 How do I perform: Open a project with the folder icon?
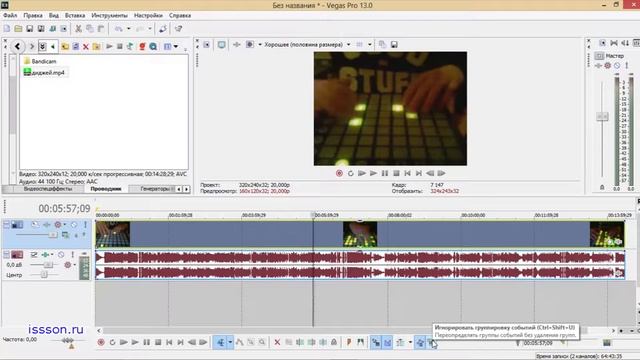click(x=18, y=29)
